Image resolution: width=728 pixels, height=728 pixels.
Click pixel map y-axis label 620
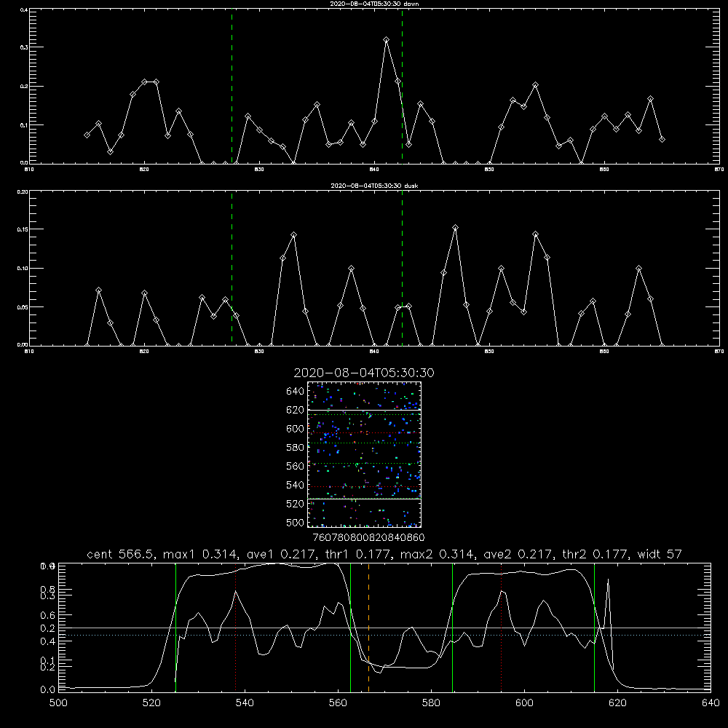pyautogui.click(x=296, y=410)
